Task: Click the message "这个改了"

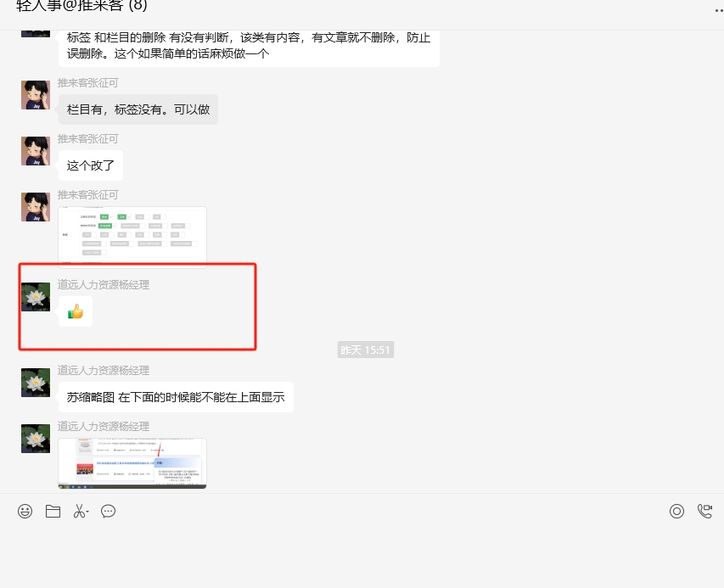Action: point(91,165)
